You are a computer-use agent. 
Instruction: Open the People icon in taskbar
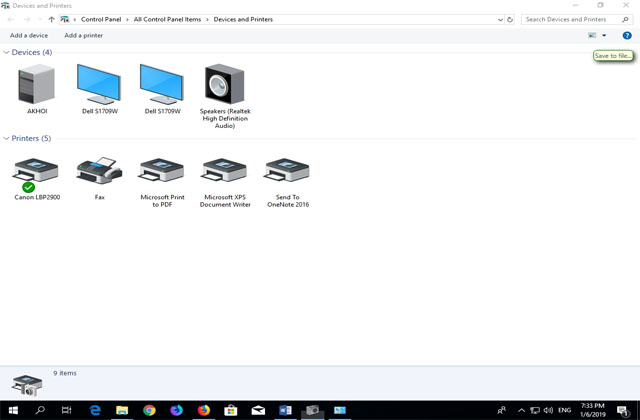click(x=502, y=410)
